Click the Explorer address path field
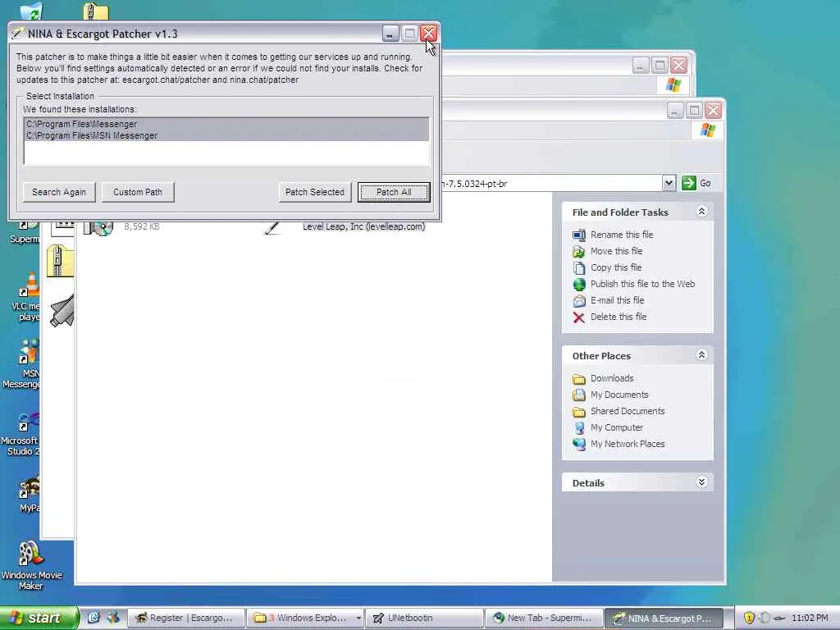Image resolution: width=840 pixels, height=630 pixels. pyautogui.click(x=552, y=183)
